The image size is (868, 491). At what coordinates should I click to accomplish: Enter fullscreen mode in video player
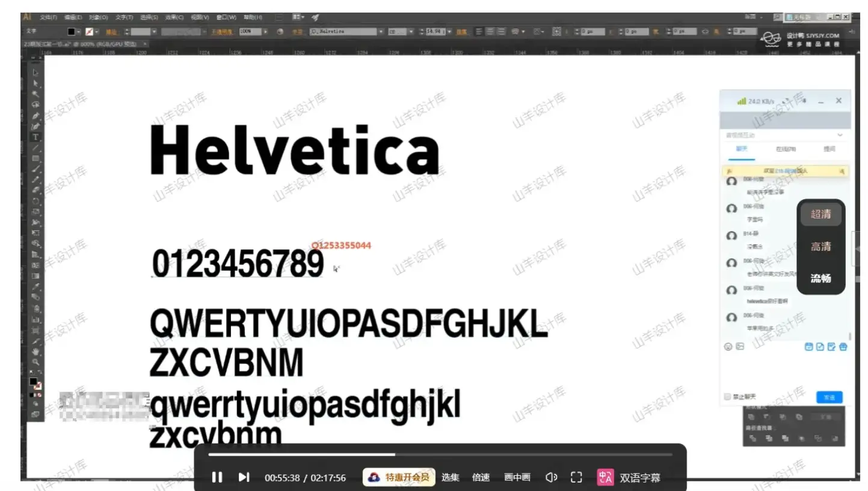click(576, 477)
